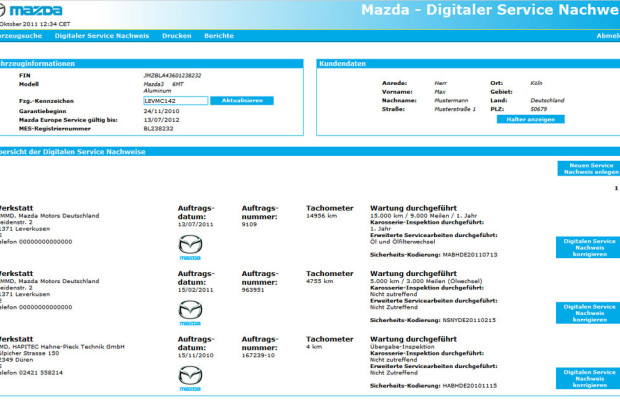The image size is (620, 400).
Task: Open the Drucken menu item
Action: [x=176, y=36]
